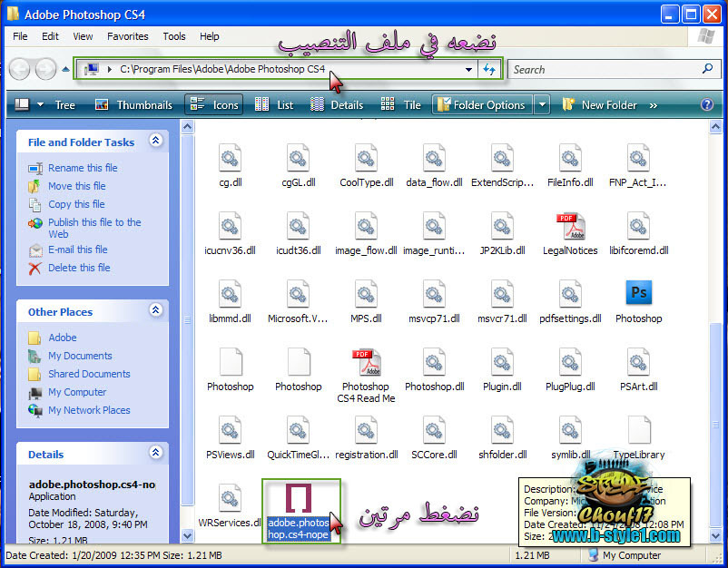Open the address bar history dropdown

coord(469,70)
